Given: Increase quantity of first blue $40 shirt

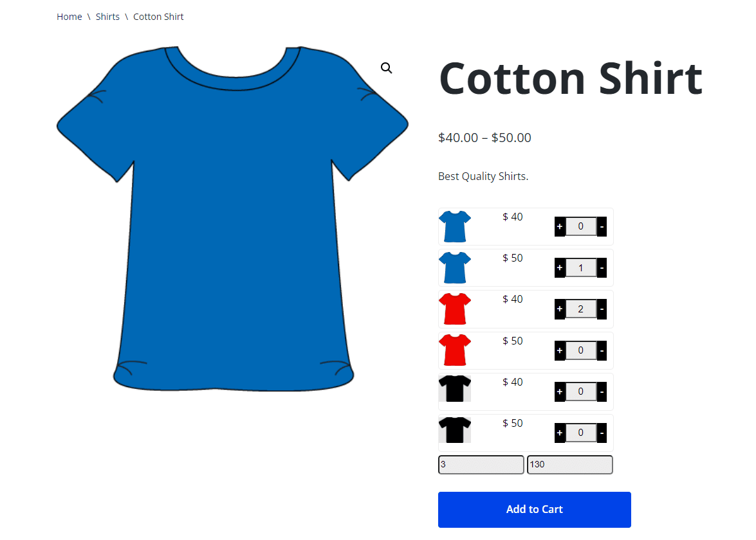Looking at the screenshot, I should (x=560, y=226).
